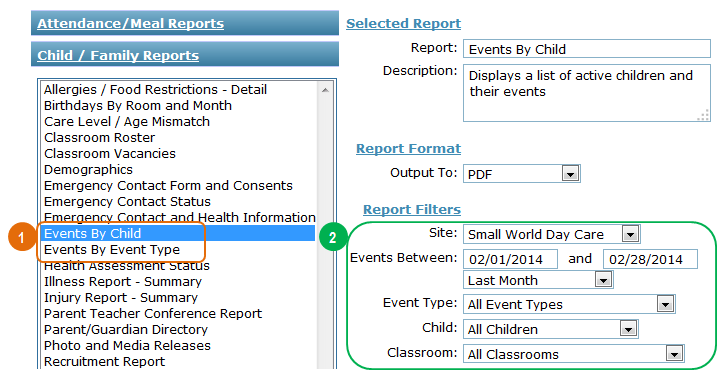Click the Report Format heading link
Image resolution: width=718 pixels, height=376 pixels.
tap(408, 148)
